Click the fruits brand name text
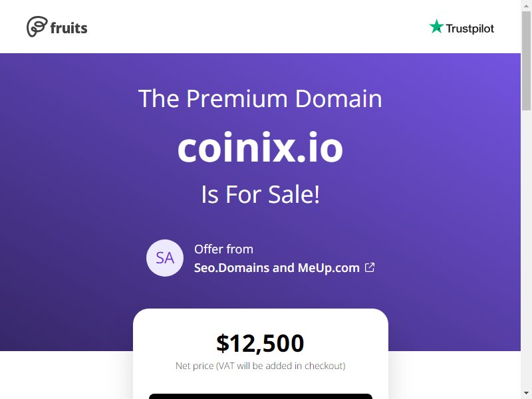Screen dimensions: 532x399 [x=68, y=28]
